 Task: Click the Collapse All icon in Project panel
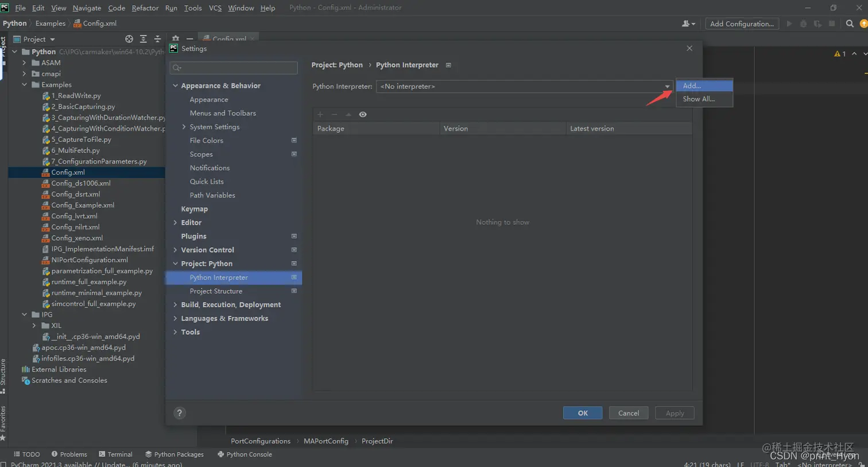[x=157, y=39]
